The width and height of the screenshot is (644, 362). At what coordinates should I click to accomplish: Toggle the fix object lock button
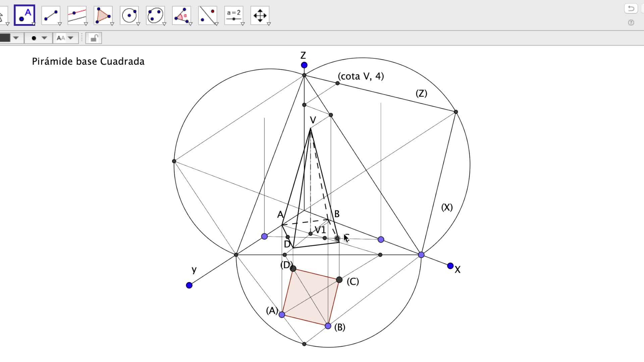coord(94,38)
